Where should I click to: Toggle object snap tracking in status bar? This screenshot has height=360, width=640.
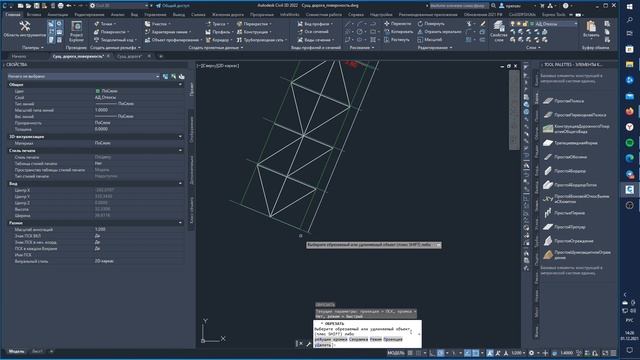pyautogui.click(x=467, y=353)
